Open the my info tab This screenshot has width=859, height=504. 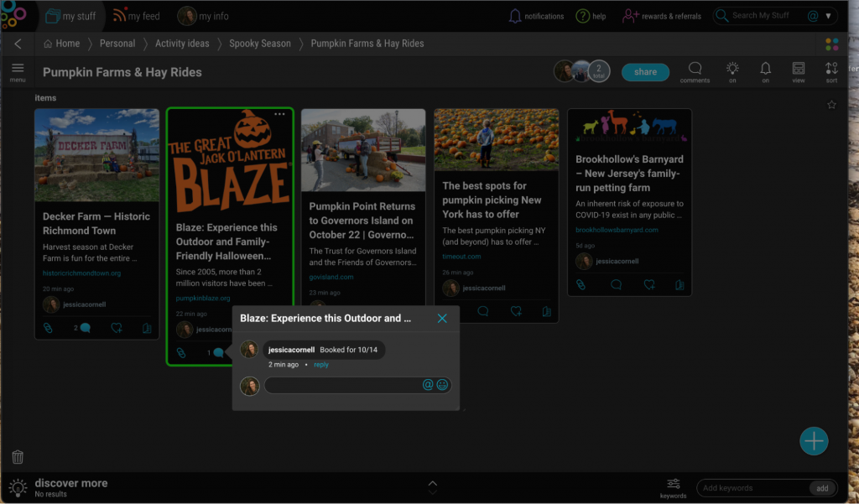tap(203, 16)
